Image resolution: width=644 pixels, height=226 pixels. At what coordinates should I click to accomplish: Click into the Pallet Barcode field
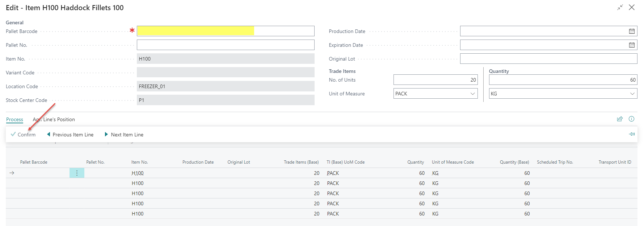[x=225, y=31]
